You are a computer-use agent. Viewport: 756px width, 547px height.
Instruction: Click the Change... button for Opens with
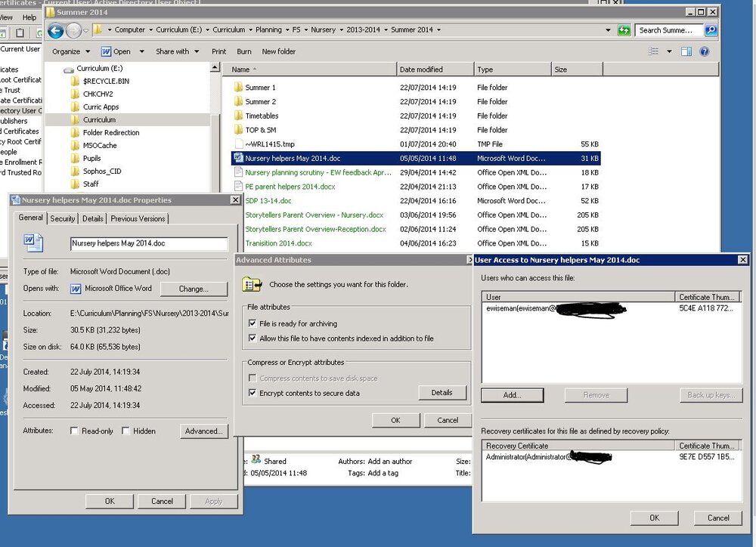(194, 289)
